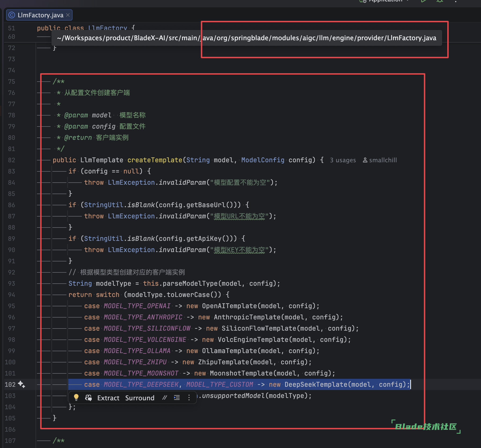Toggle a breakpoint on line number 84
This screenshot has width=481, height=448.
click(x=11, y=183)
